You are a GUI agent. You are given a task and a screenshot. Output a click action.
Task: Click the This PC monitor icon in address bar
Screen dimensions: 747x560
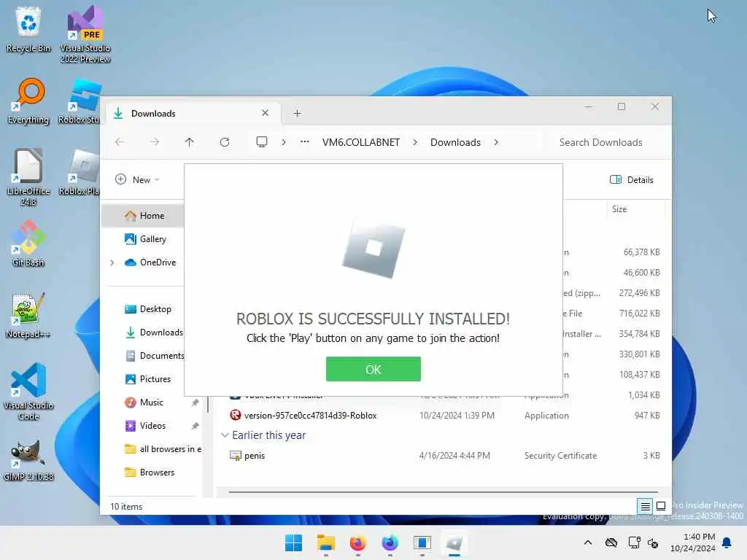coord(262,142)
